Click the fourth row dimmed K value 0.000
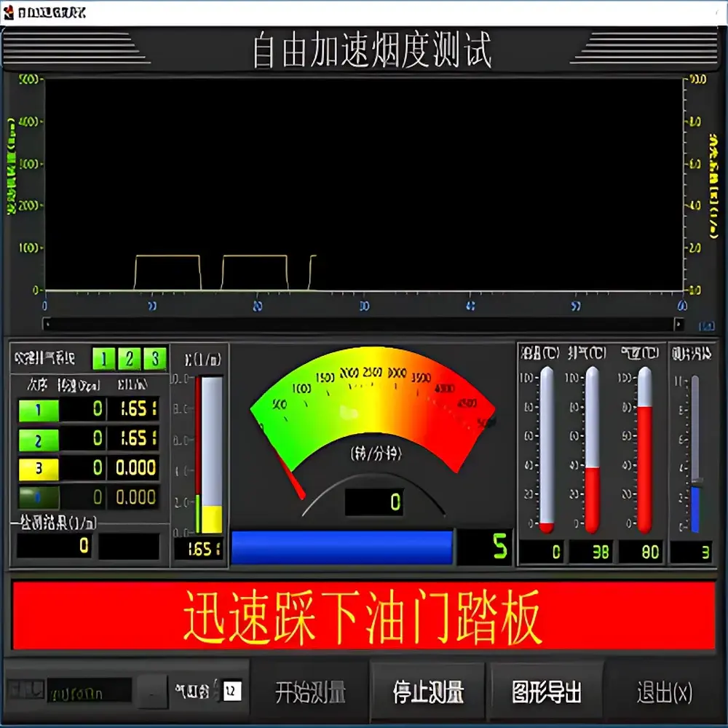This screenshot has width=728, height=728. click(133, 497)
